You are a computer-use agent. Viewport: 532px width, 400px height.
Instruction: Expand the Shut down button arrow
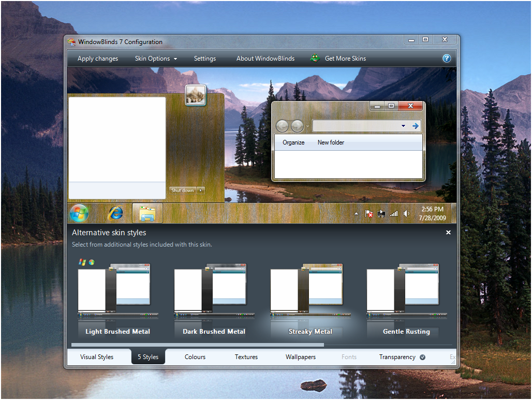coord(201,190)
